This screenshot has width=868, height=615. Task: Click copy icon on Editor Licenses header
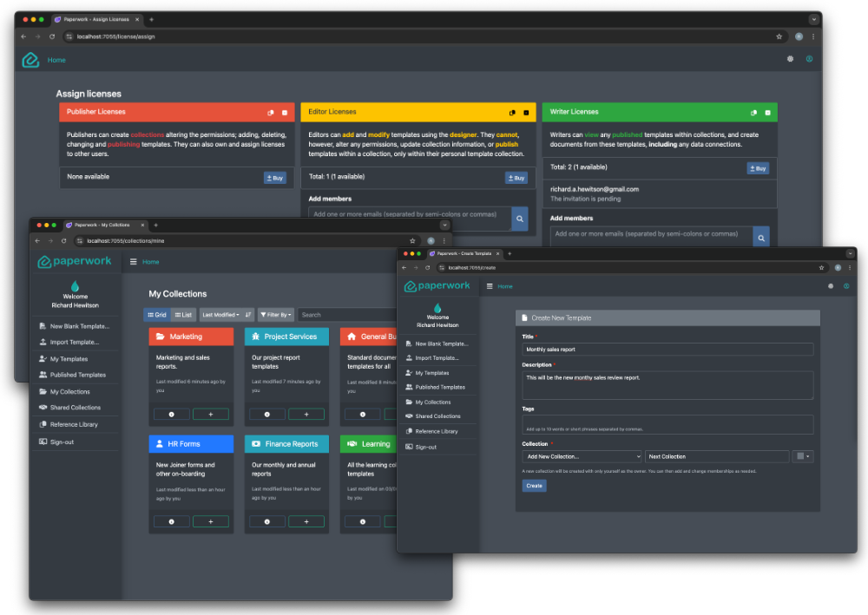tap(512, 112)
